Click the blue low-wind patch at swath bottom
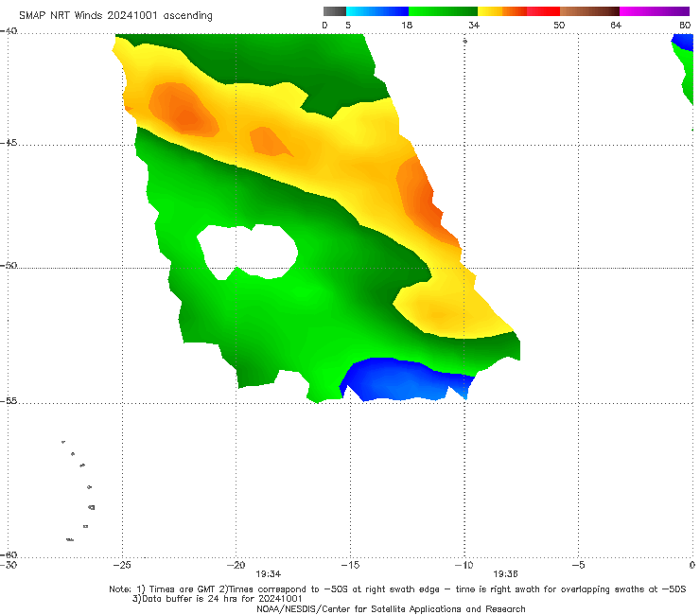The image size is (700, 615). [406, 379]
